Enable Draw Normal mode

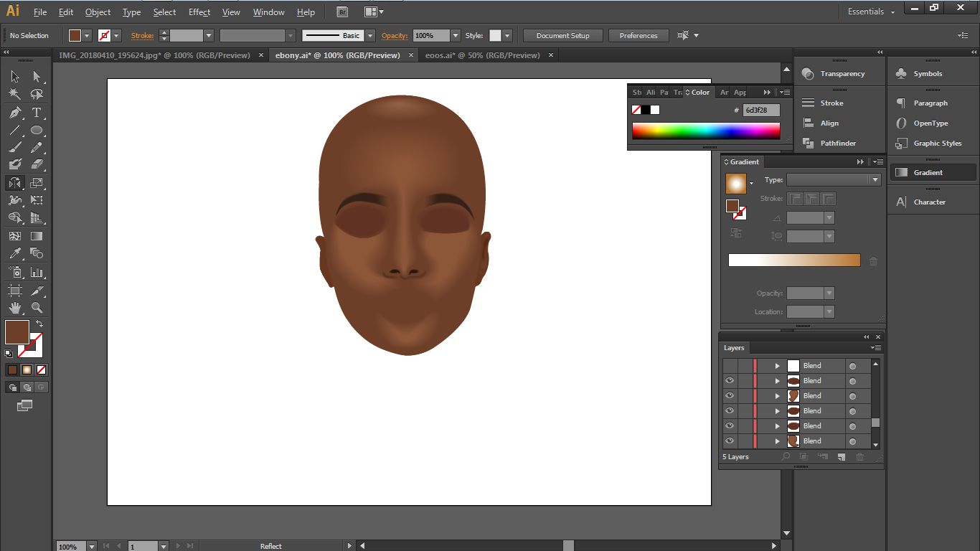click(12, 387)
